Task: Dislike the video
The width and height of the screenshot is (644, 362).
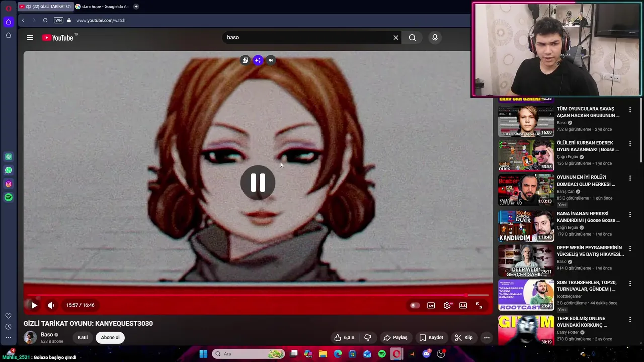Action: pyautogui.click(x=368, y=338)
